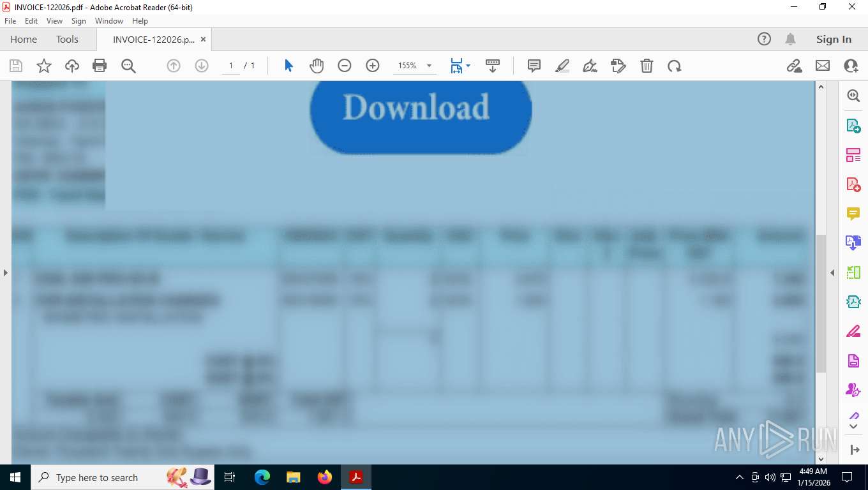The image size is (868, 490).
Task: Open the notifications bell
Action: (x=790, y=39)
